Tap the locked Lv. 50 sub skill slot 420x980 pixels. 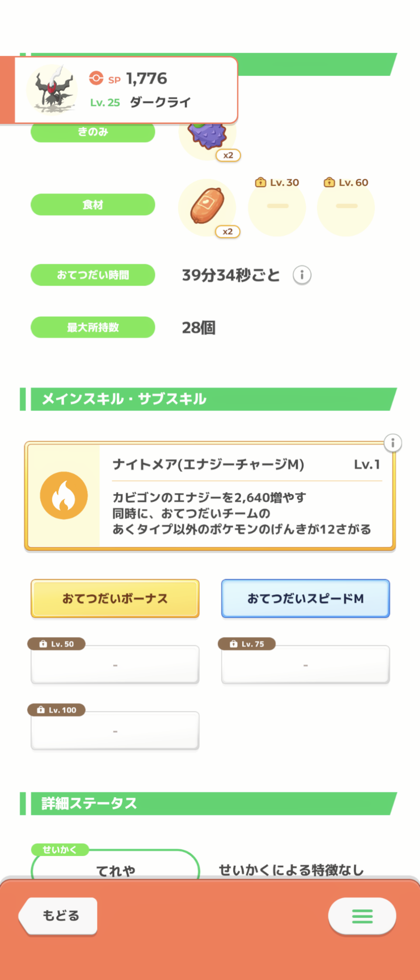tap(115, 664)
